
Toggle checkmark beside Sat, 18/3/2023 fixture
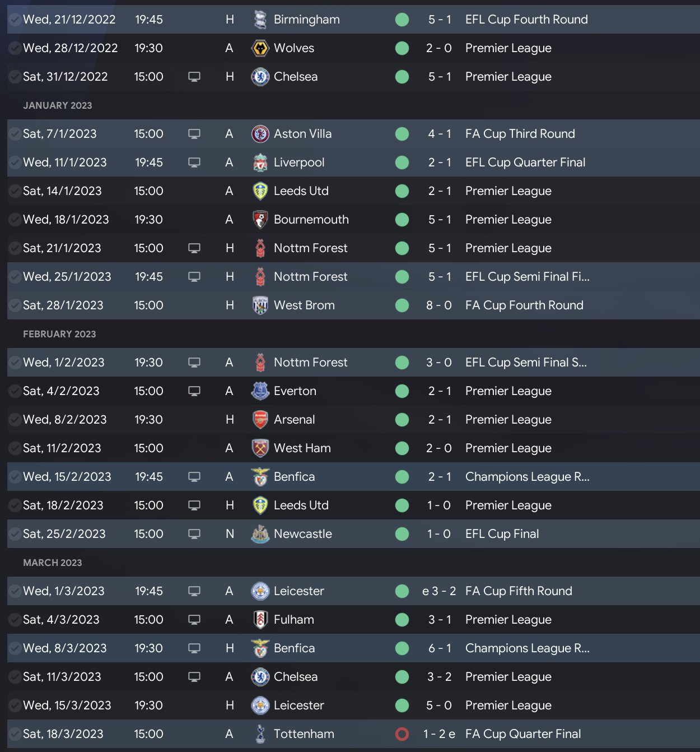point(15,734)
